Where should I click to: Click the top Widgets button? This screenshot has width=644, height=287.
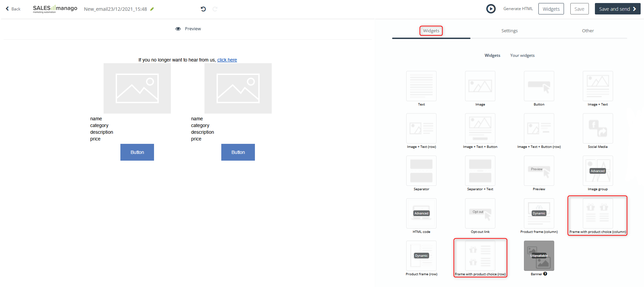coord(551,9)
